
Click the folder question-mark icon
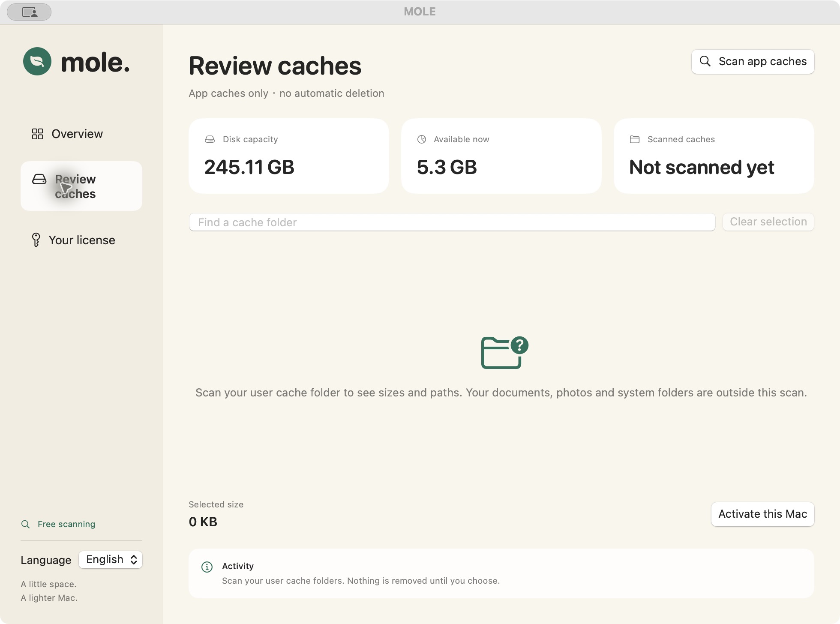tap(505, 352)
